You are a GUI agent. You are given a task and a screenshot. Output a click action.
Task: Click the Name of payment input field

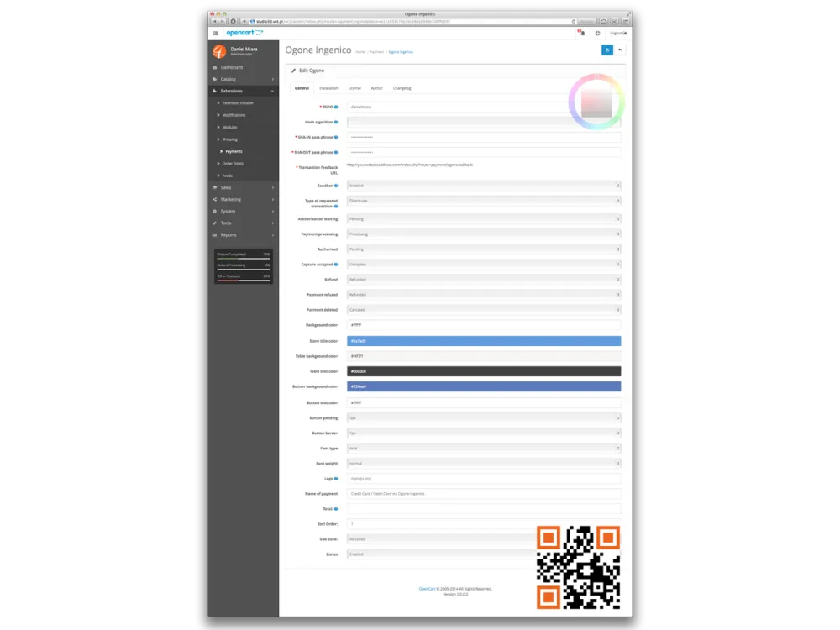coord(484,493)
